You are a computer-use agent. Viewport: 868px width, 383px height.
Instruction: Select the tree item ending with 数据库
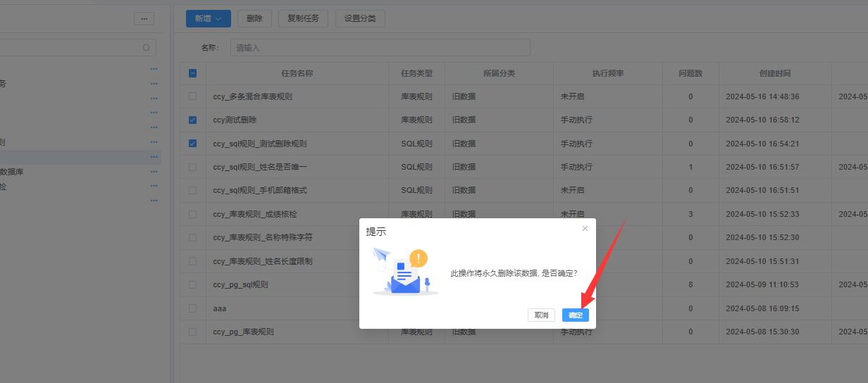point(12,172)
